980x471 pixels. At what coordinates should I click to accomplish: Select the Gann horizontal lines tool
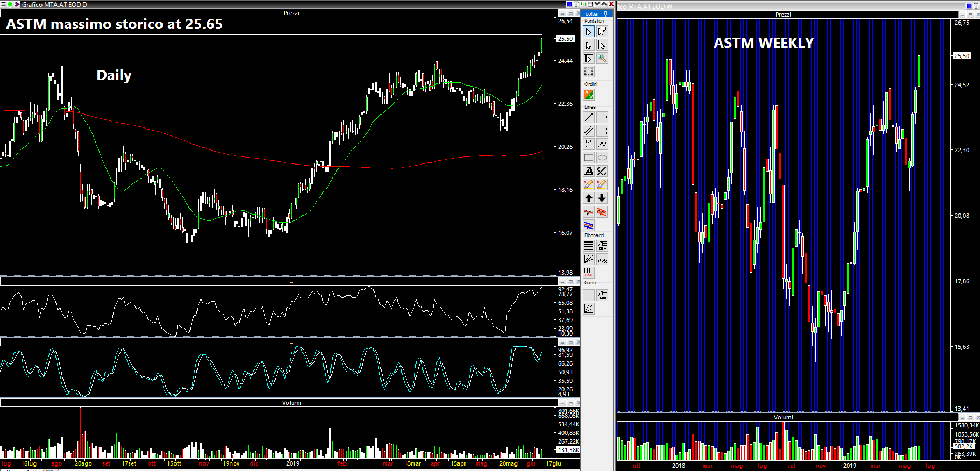[589, 295]
